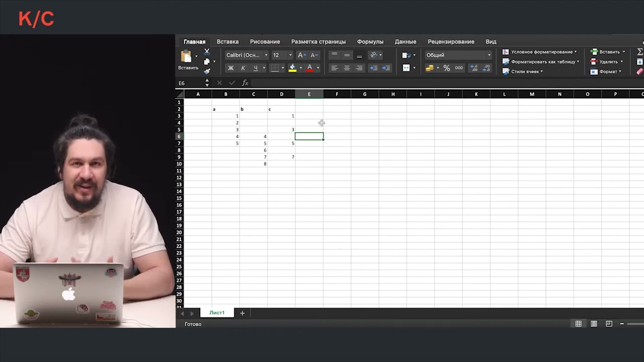644x362 pixels.
Task: Decrease decimal places
Action: (486, 68)
